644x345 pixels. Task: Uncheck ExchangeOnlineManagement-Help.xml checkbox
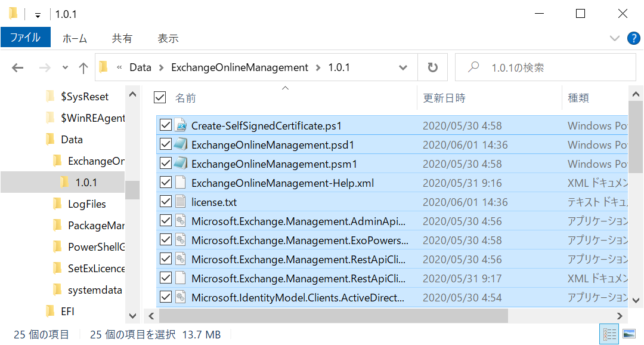[166, 183]
